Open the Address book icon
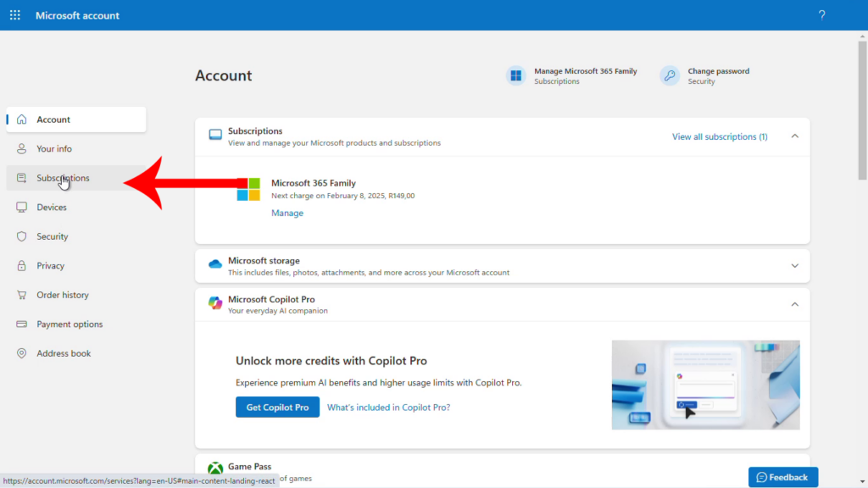Screen dimensions: 868x488 [21, 353]
